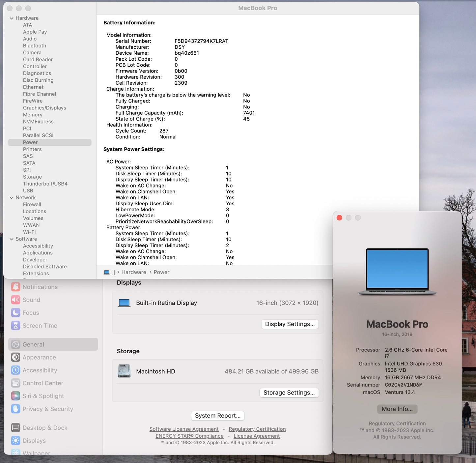476x463 pixels.
Task: Click the Control Center icon
Action: 15,383
